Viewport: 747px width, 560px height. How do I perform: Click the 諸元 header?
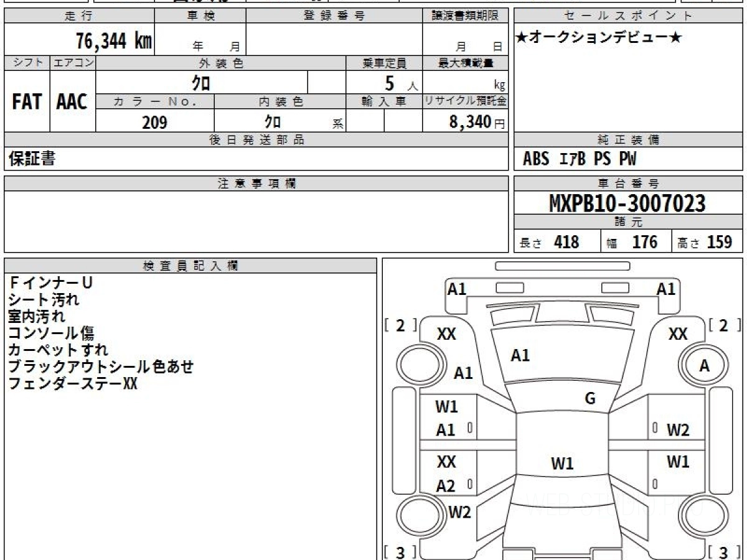628,222
